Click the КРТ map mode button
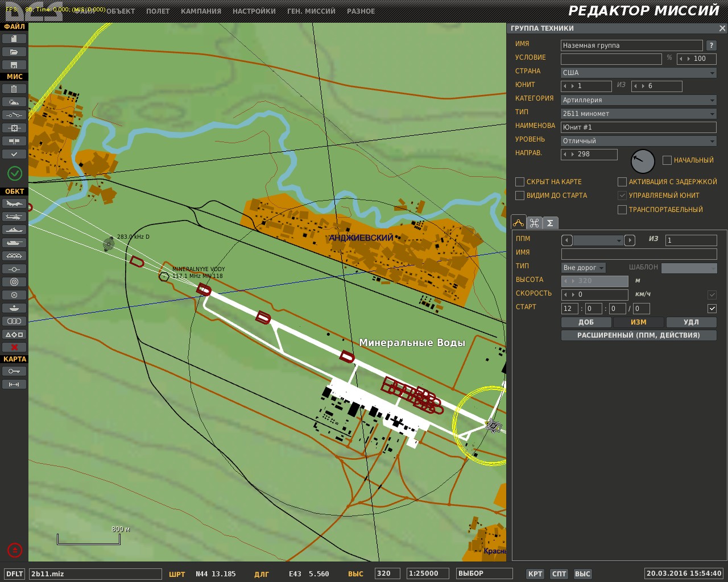This screenshot has width=728, height=582. pyautogui.click(x=535, y=574)
